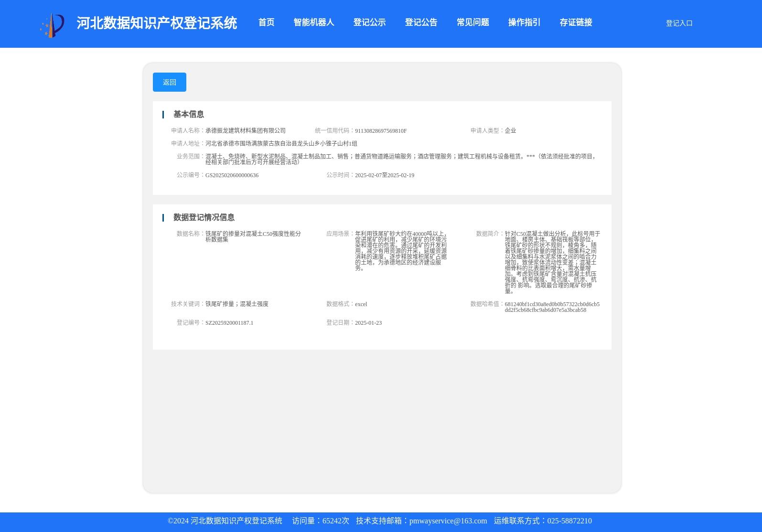762x532 pixels.
Task: Click registration date 2025-01-23
Action: (x=368, y=323)
